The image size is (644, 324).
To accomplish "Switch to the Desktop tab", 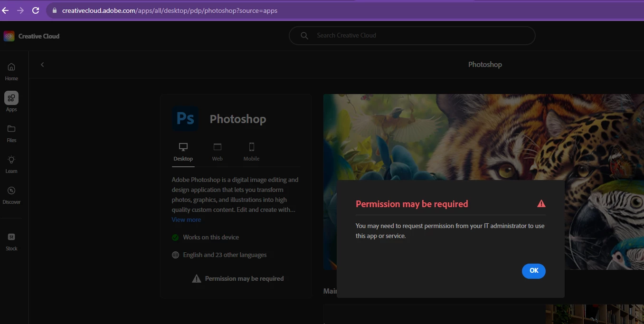I will pyautogui.click(x=183, y=152).
